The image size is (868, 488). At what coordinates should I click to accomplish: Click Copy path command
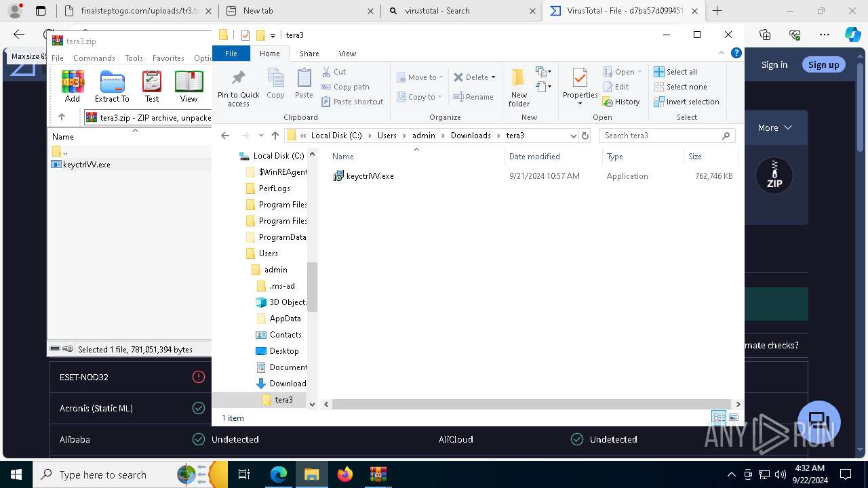[x=345, y=87]
